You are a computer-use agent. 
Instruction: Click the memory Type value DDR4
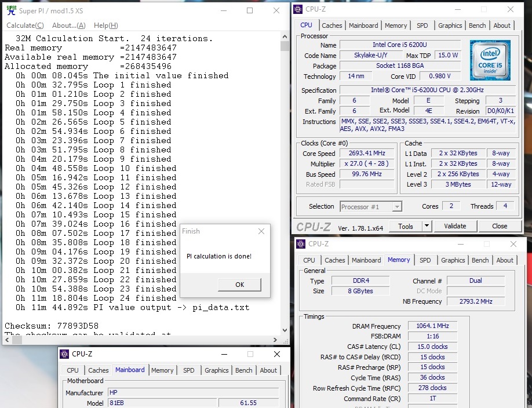(x=360, y=280)
